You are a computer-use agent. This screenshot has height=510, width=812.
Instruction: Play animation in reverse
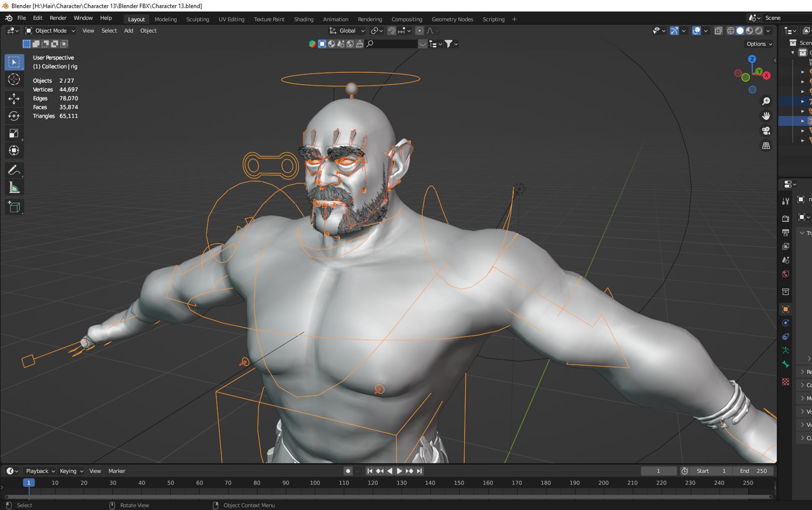coord(390,471)
